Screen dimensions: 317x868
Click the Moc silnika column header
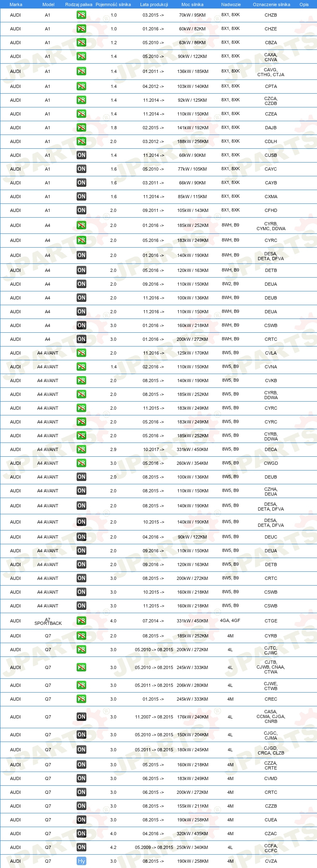pos(192,4)
